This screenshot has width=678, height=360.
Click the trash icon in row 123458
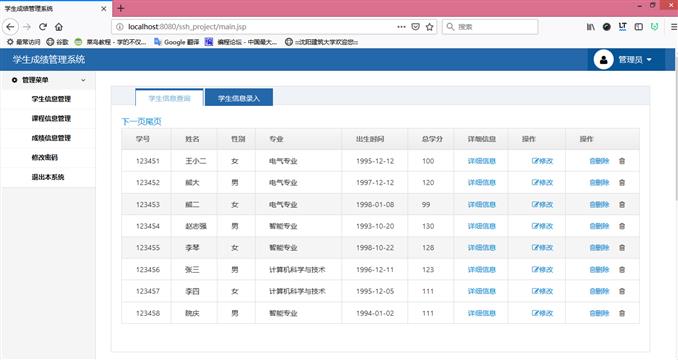pyautogui.click(x=622, y=313)
